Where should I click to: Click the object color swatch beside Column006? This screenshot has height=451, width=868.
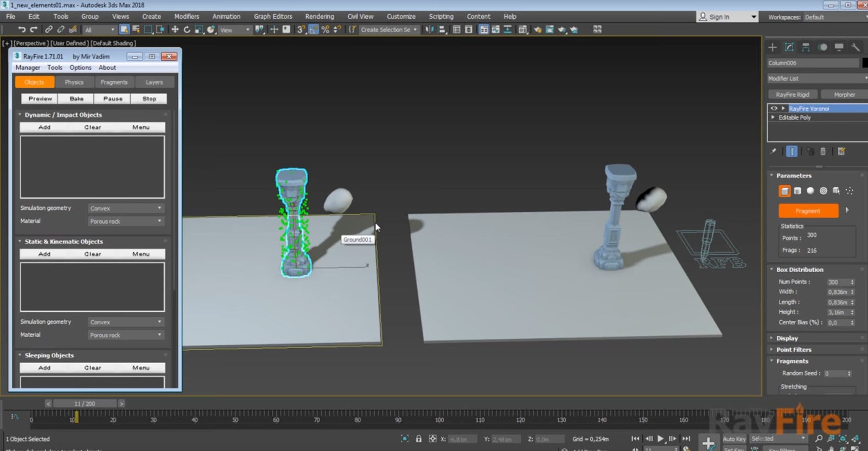point(865,63)
